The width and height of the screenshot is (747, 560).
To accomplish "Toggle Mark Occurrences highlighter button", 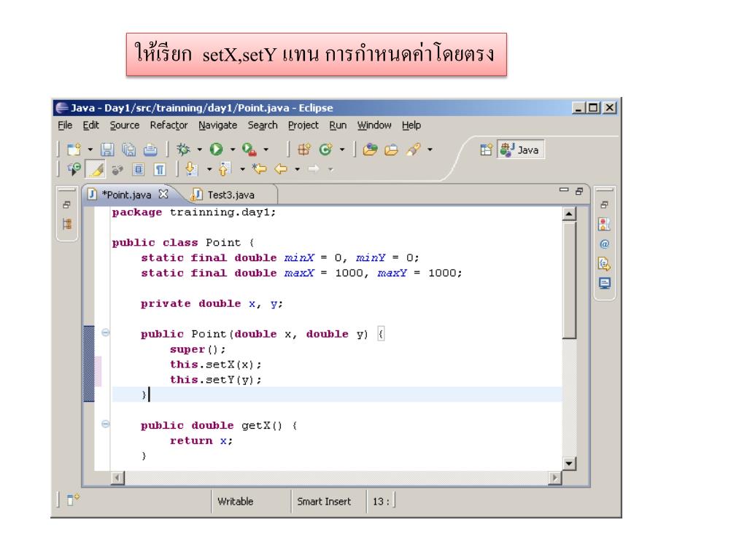I will tap(96, 169).
